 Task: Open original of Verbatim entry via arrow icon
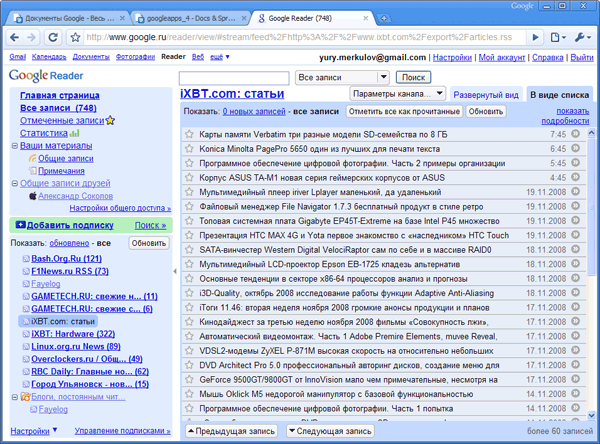tap(576, 134)
